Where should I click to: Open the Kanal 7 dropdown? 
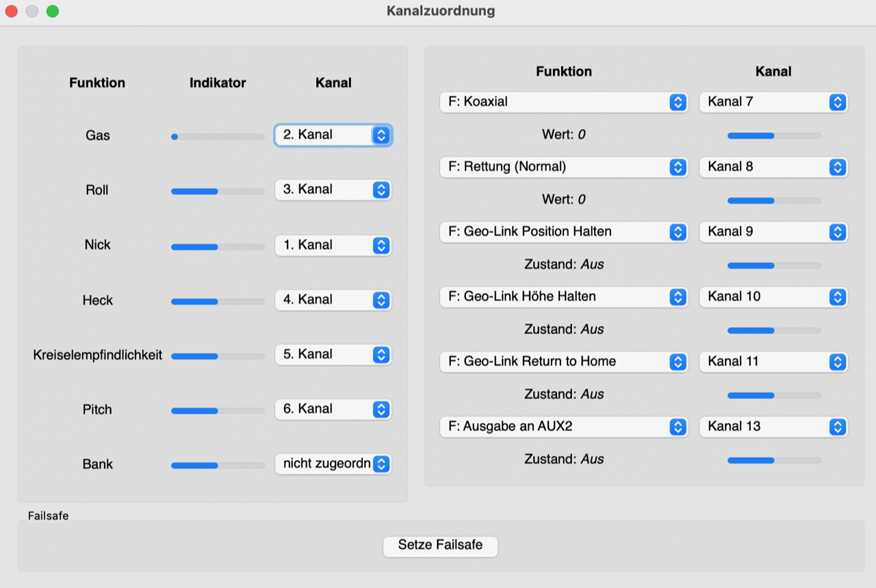(x=773, y=102)
